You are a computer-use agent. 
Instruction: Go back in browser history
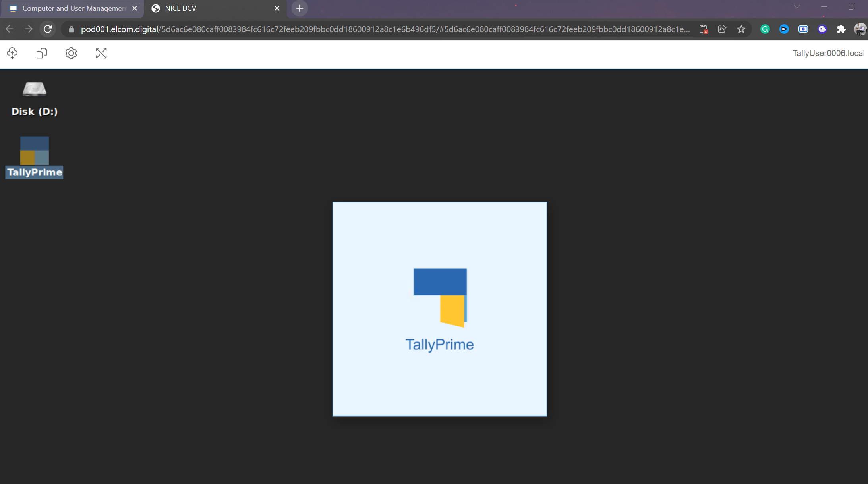point(10,29)
